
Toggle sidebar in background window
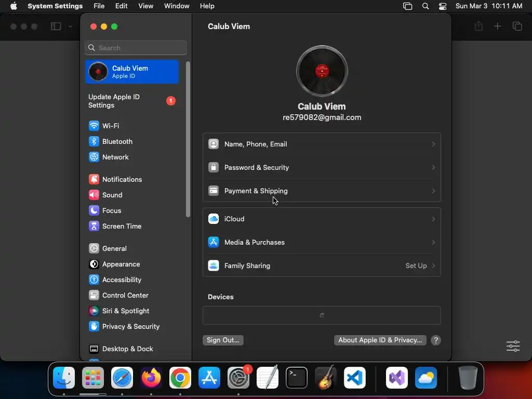coord(56,26)
